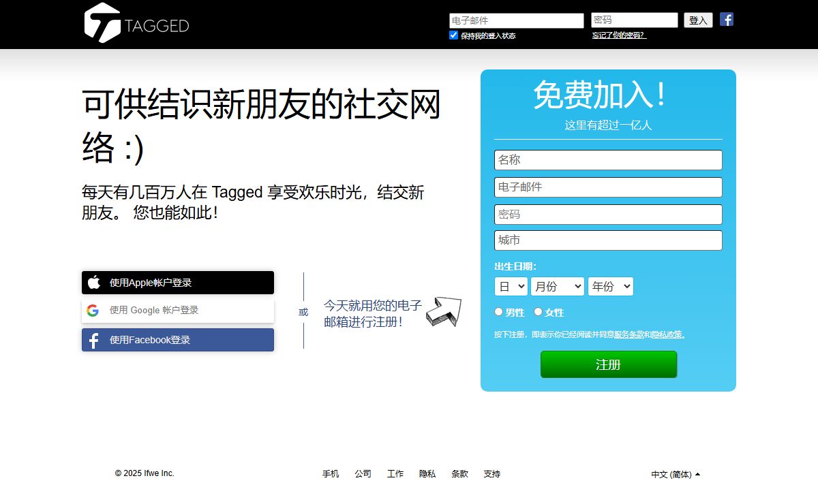Click the 名称 field in signup form
This screenshot has width=818, height=504.
(608, 160)
